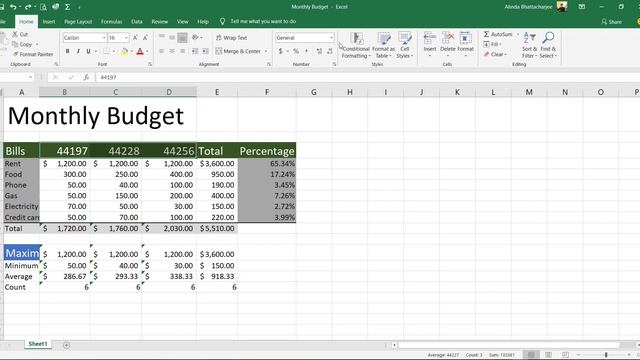Open the fill color dropdown arrow
The height and width of the screenshot is (360, 640).
tap(131, 51)
